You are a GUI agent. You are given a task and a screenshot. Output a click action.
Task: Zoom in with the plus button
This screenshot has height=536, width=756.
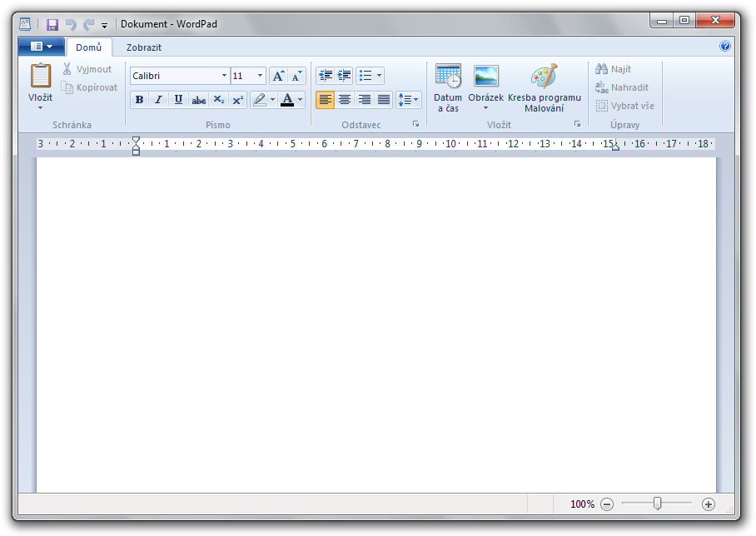pos(709,504)
